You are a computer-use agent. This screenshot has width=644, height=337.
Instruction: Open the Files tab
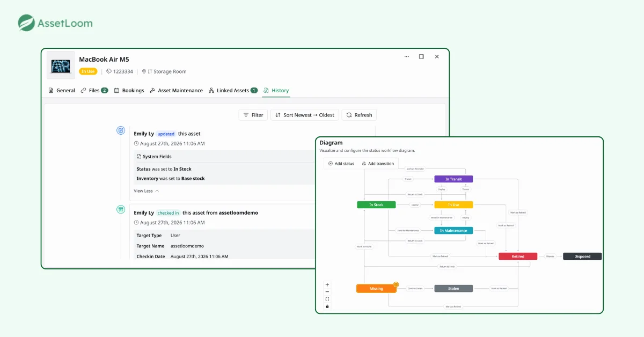(x=94, y=91)
